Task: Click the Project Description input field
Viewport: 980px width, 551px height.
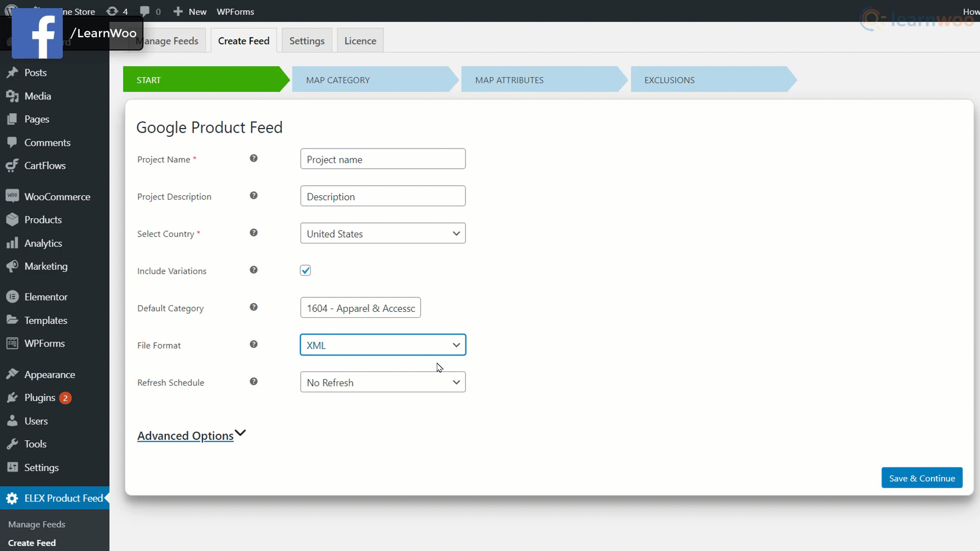Action: click(x=383, y=196)
